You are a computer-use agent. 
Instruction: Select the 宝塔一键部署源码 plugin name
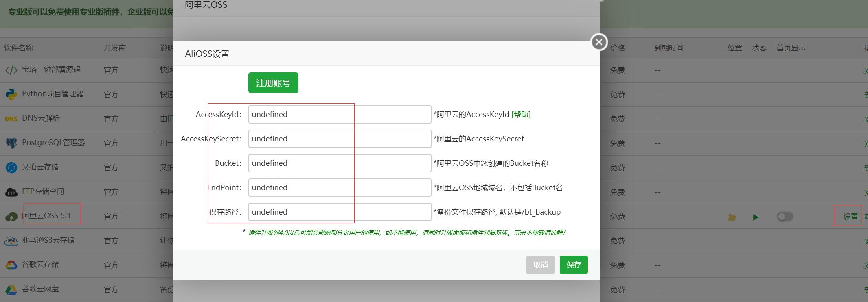[x=51, y=70]
